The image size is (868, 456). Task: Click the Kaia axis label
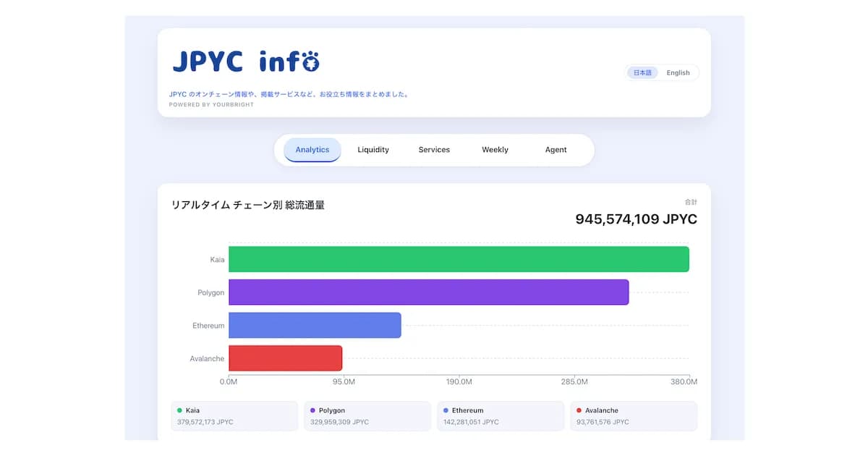coord(217,259)
